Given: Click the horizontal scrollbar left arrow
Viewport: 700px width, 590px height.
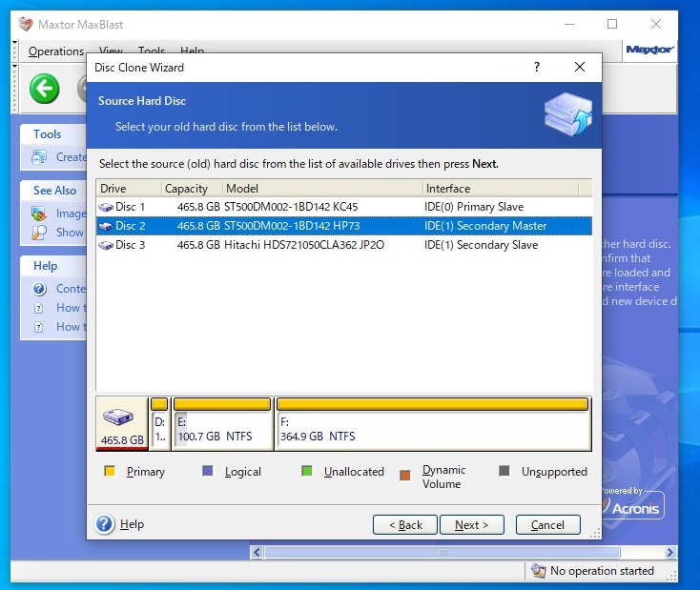Looking at the screenshot, I should click(x=257, y=553).
